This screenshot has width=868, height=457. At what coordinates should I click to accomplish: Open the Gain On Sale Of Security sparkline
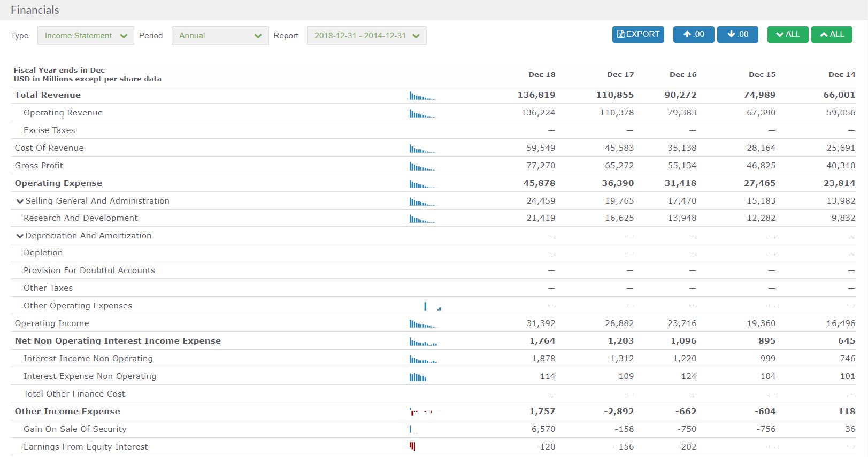413,429
